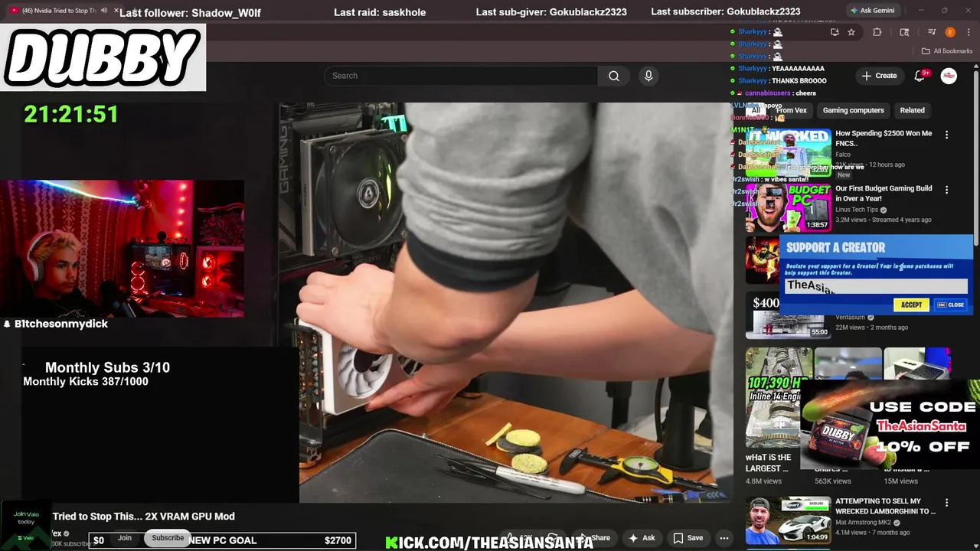Select the 'Gaming computers' filter chip
980x551 pixels.
[853, 110]
